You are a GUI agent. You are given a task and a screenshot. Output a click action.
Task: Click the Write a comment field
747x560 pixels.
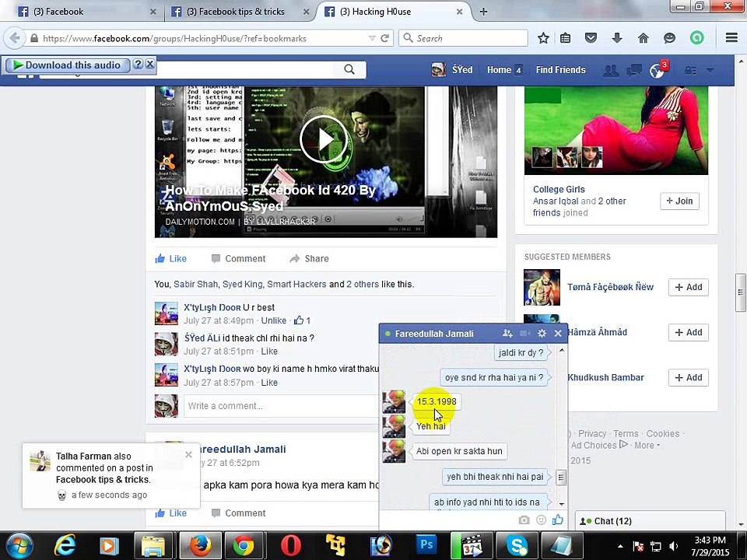[x=281, y=406]
